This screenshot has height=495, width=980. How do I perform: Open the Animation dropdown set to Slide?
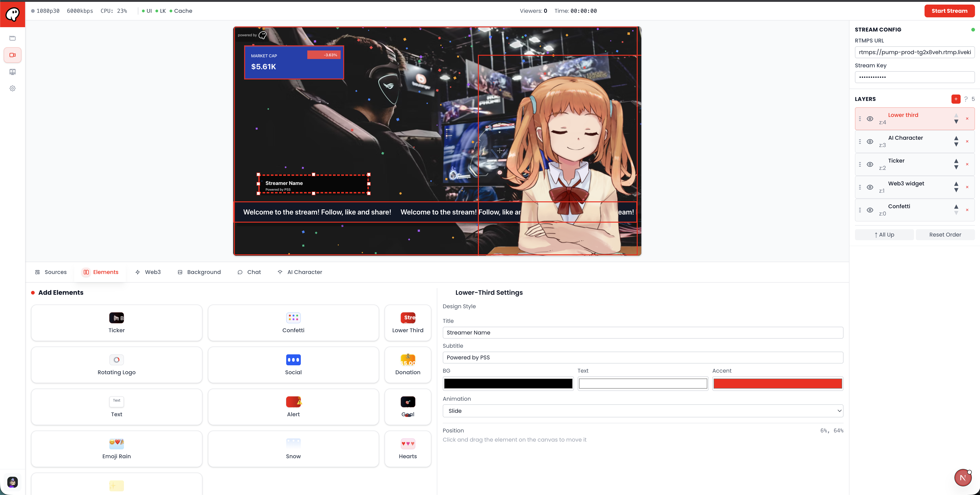click(x=642, y=411)
